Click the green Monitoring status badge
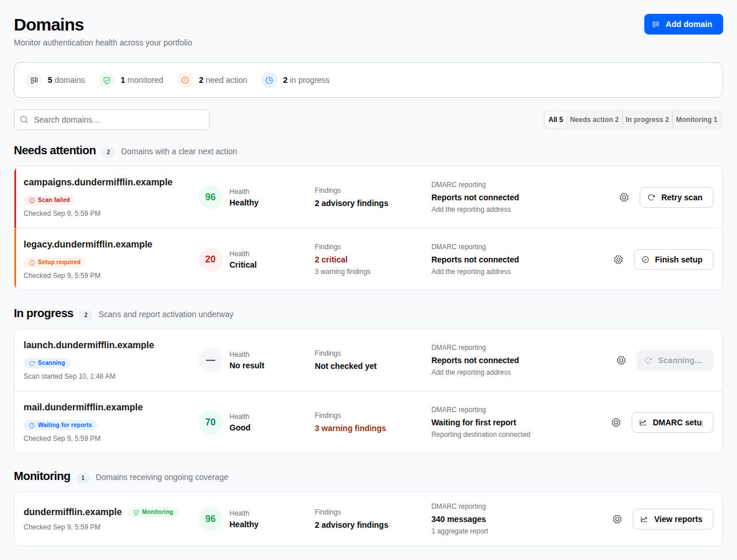This screenshot has width=737, height=560. [x=153, y=512]
